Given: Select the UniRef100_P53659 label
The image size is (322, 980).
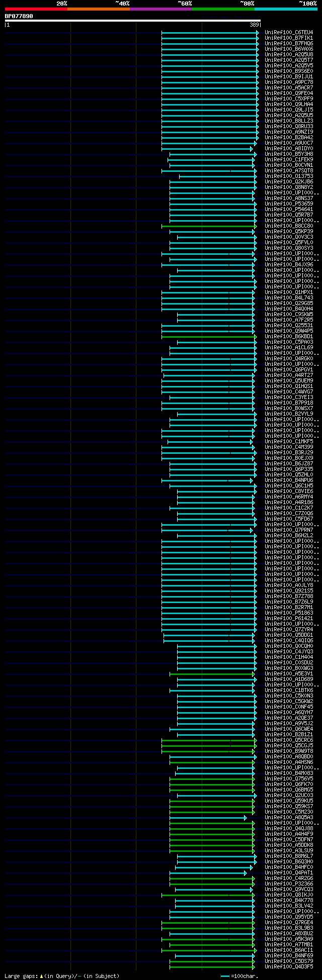Looking at the screenshot, I should point(289,204).
